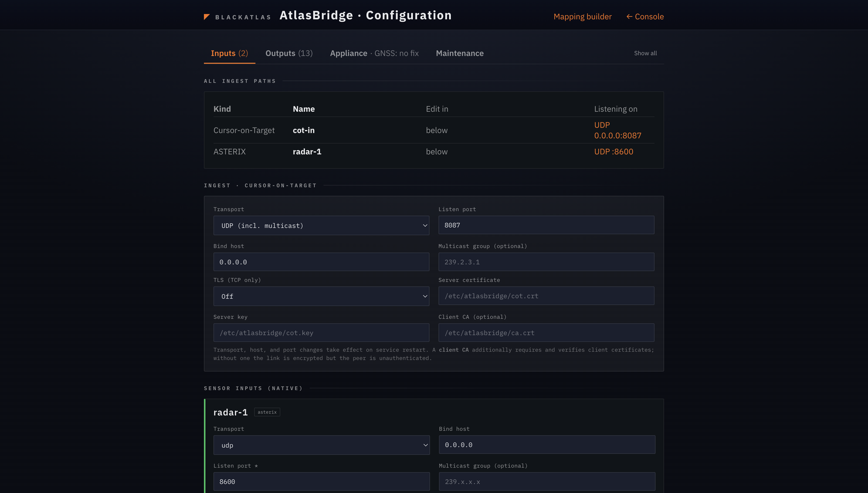This screenshot has height=493, width=868.
Task: Open the Mapping builder link
Action: click(583, 17)
